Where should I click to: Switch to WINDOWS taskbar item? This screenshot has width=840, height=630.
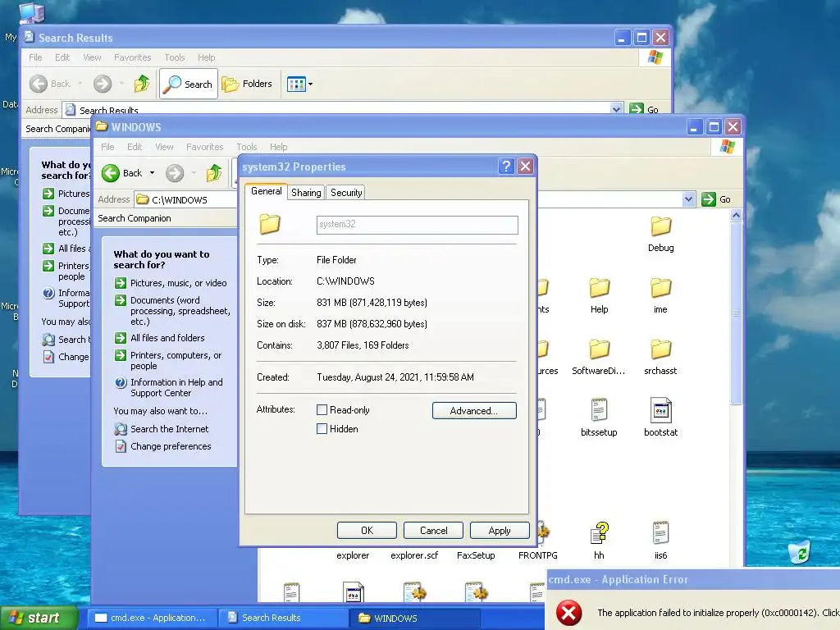point(413,618)
